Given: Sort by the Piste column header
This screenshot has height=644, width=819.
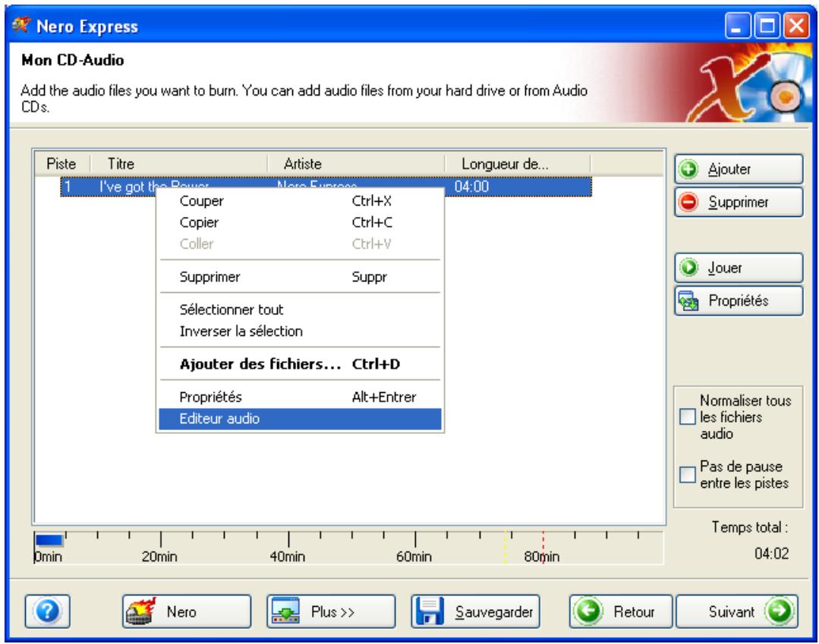Looking at the screenshot, I should pyautogui.click(x=63, y=164).
